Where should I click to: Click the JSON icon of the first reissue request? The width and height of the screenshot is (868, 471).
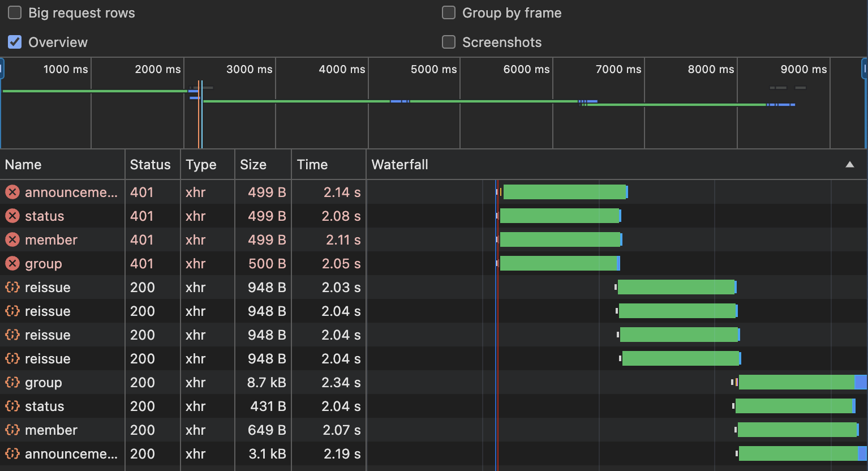(12, 288)
